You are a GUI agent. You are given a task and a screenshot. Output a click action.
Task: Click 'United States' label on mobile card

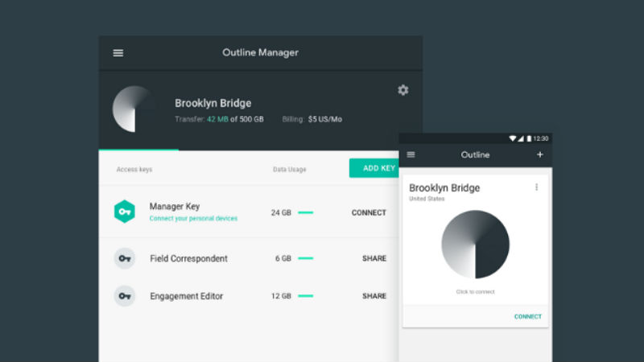[427, 199]
